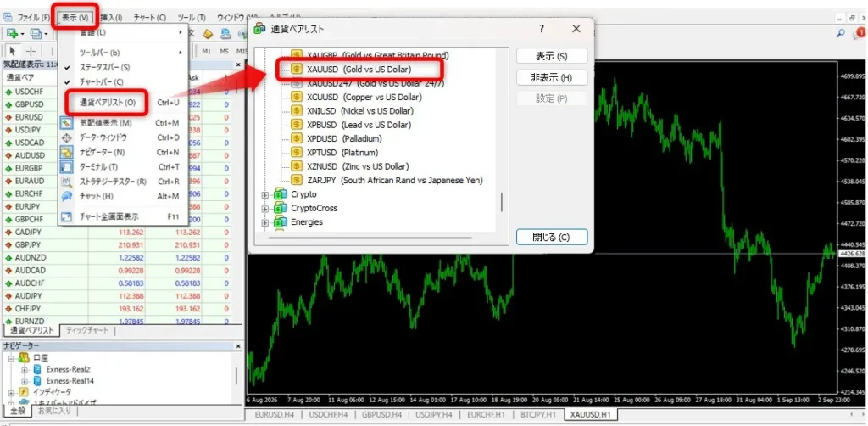Screen dimensions: 868x426
Task: Choose 通貨ペアリスト (O) from the menu
Action: pos(107,103)
